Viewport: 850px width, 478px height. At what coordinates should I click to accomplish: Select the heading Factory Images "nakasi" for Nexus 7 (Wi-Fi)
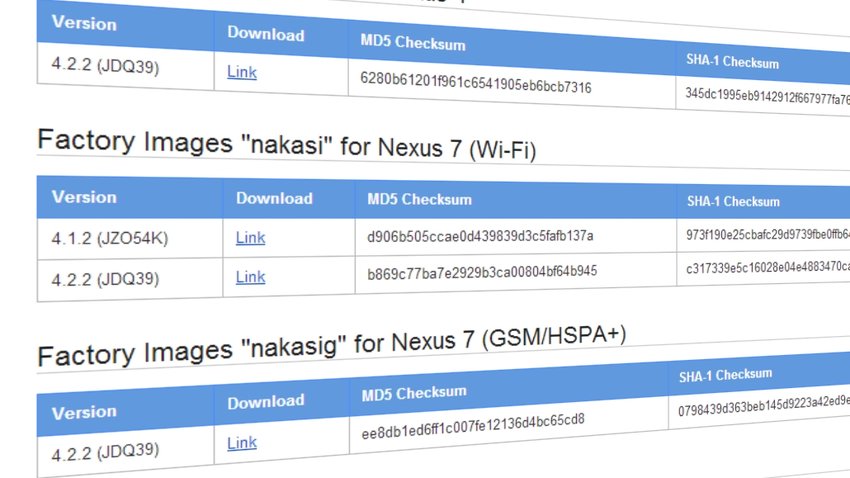point(287,144)
